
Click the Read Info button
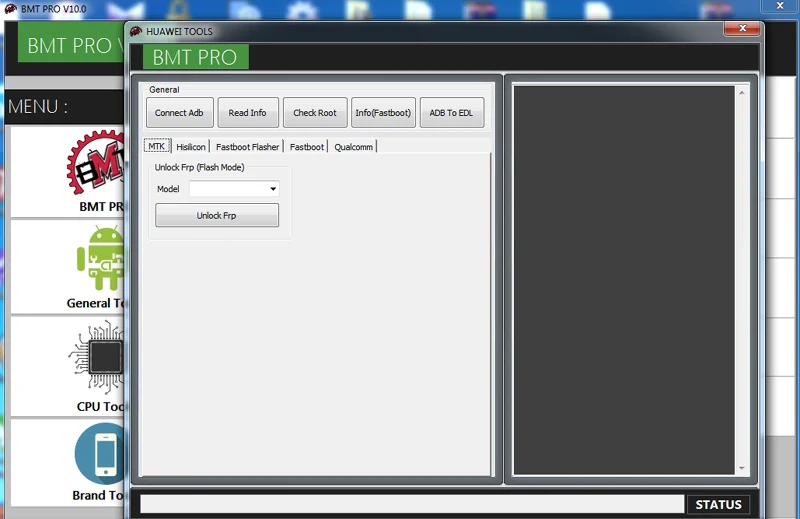point(248,113)
